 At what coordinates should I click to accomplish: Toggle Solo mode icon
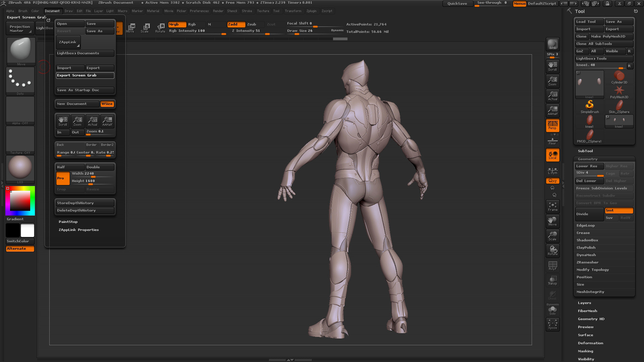(x=552, y=310)
